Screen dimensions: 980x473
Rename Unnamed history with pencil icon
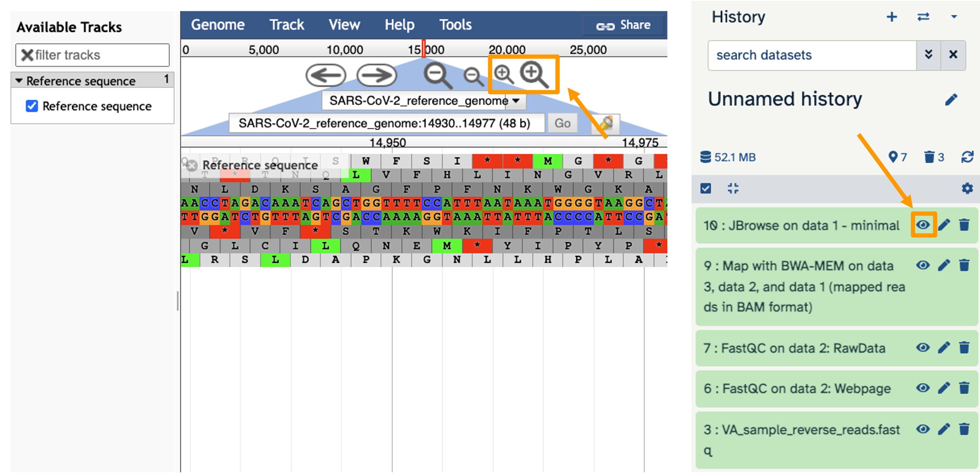[x=951, y=100]
